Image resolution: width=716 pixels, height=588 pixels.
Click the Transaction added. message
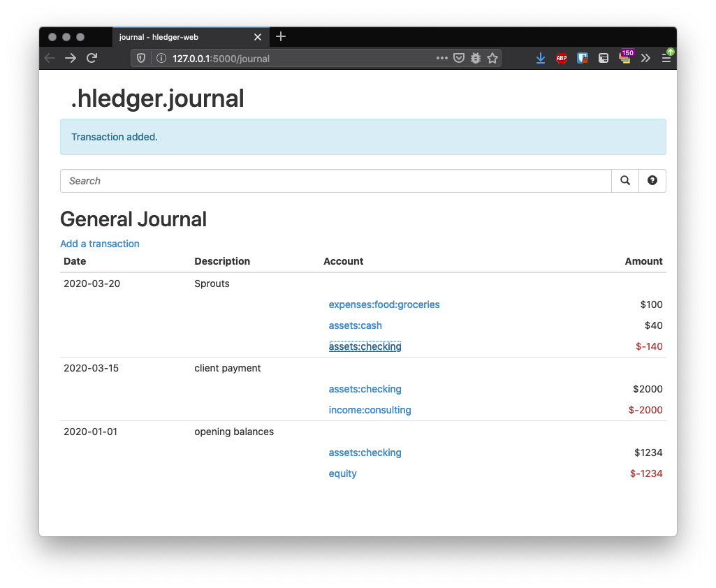114,137
